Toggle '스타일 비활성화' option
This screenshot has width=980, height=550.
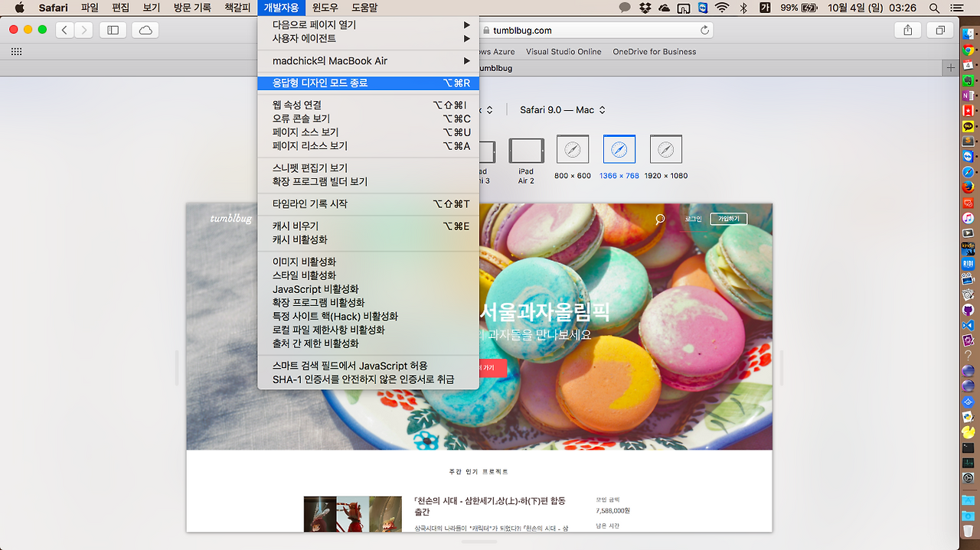pyautogui.click(x=368, y=275)
